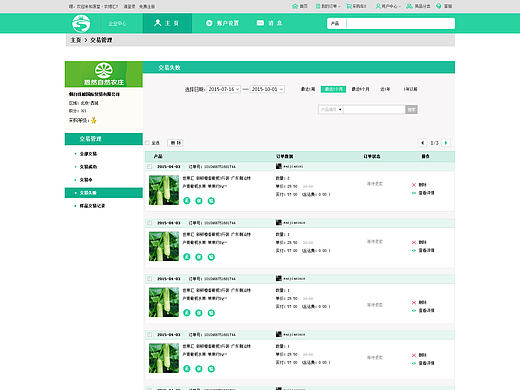Open the search-type dropdown beside order search box
This screenshot has height=390, width=520.
click(x=331, y=109)
